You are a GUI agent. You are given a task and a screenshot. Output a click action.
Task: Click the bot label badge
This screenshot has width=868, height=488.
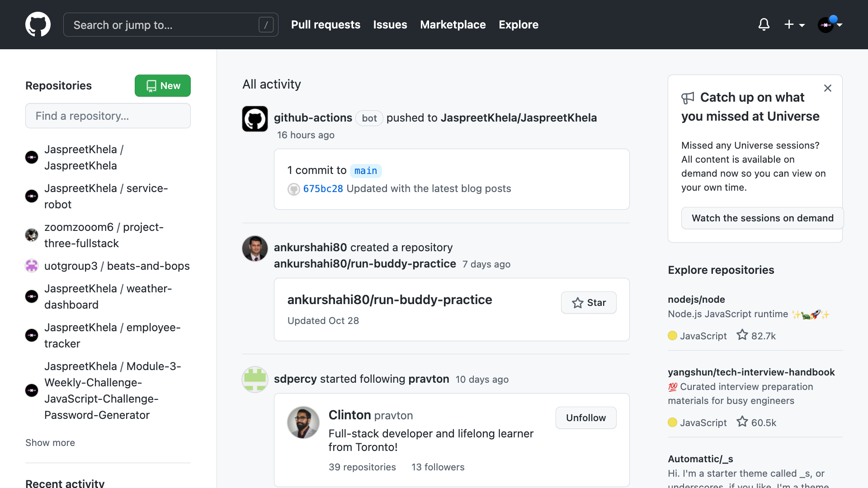pyautogui.click(x=369, y=118)
